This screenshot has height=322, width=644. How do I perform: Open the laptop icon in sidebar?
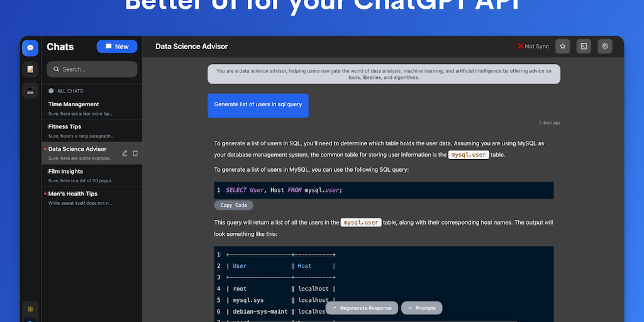(x=30, y=91)
